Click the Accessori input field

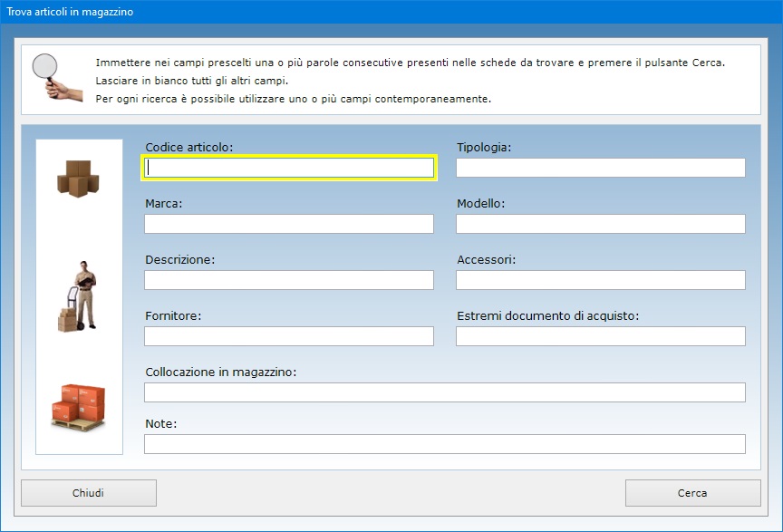[x=601, y=280]
